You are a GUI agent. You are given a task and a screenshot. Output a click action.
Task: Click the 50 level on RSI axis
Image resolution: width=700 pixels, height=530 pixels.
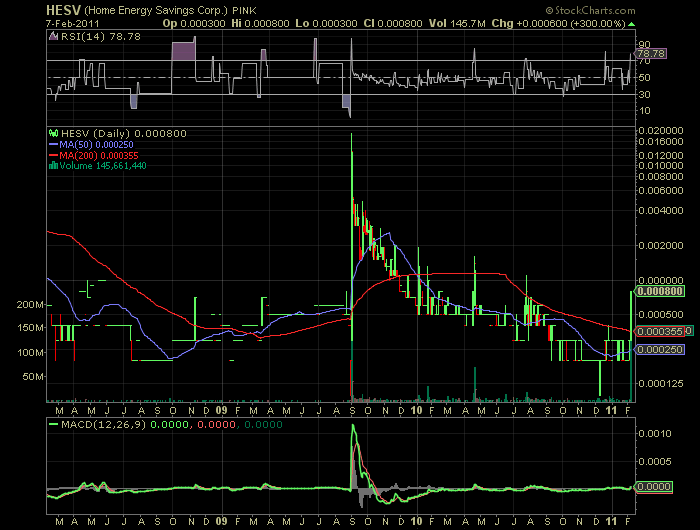(x=645, y=77)
